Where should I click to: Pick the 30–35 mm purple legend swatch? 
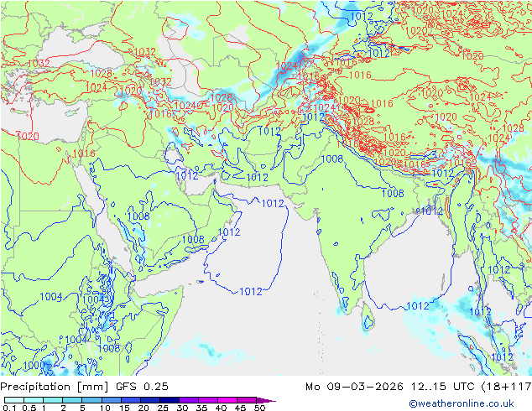(188, 400)
